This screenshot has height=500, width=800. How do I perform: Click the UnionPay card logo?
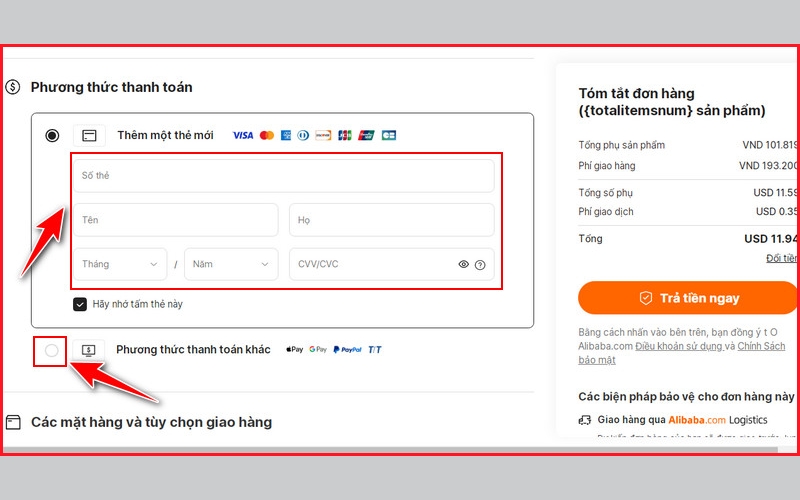click(x=366, y=135)
